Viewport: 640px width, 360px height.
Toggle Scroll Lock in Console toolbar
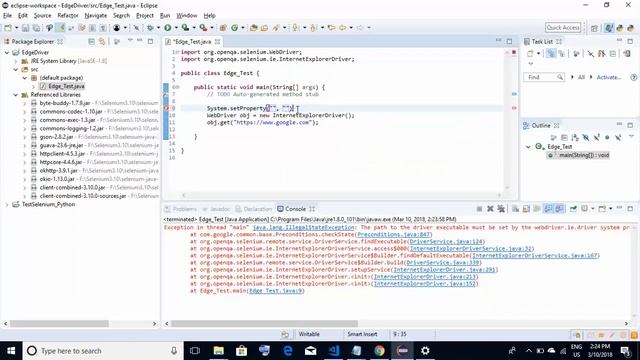click(x=526, y=209)
